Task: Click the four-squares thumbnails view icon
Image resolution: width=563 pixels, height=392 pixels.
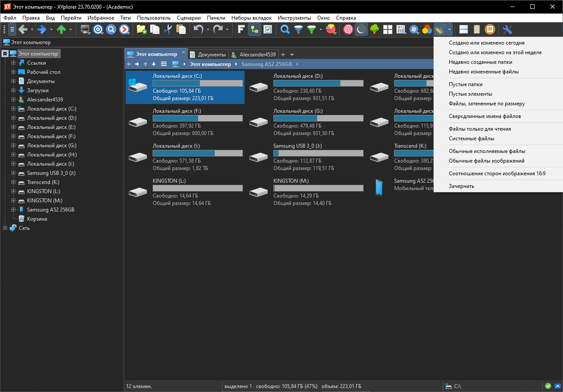Action: pos(388,30)
